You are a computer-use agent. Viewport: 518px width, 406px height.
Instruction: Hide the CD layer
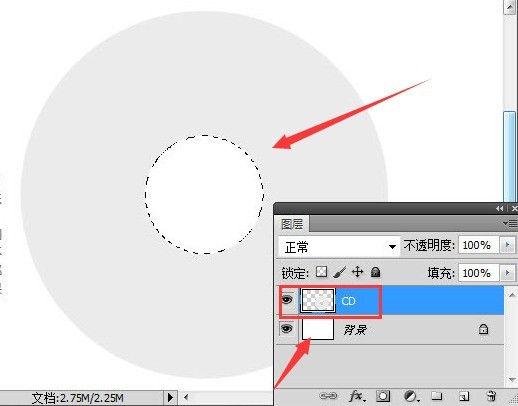[x=287, y=300]
